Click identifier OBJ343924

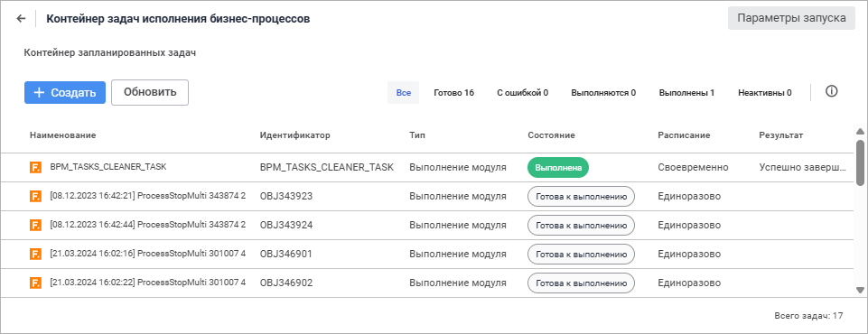pyautogui.click(x=286, y=225)
